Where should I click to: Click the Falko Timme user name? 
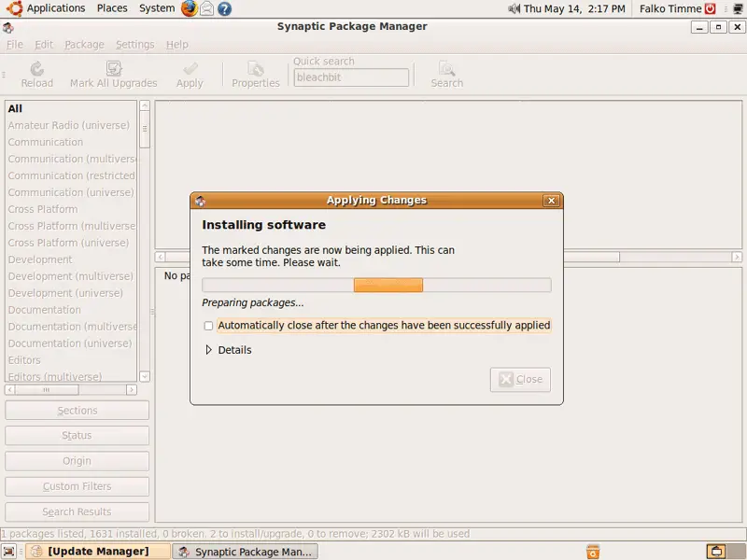tap(670, 8)
